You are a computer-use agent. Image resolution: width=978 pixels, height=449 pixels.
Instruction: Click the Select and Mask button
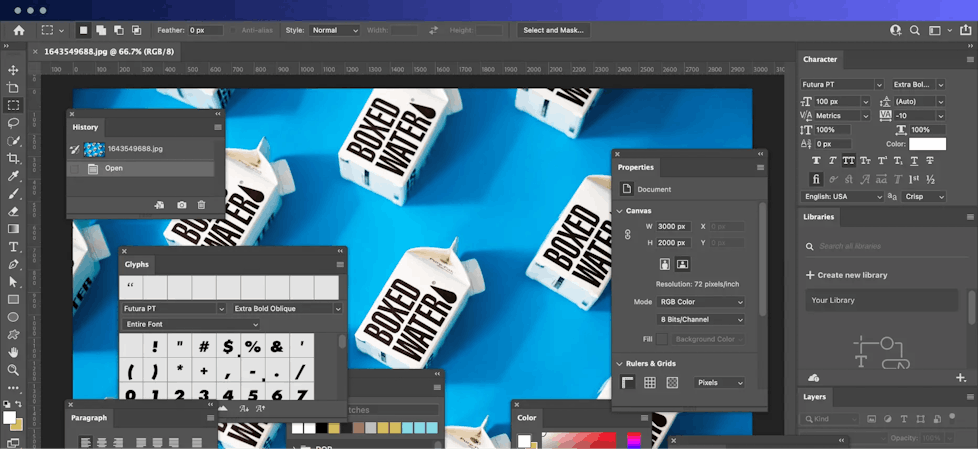(x=553, y=30)
